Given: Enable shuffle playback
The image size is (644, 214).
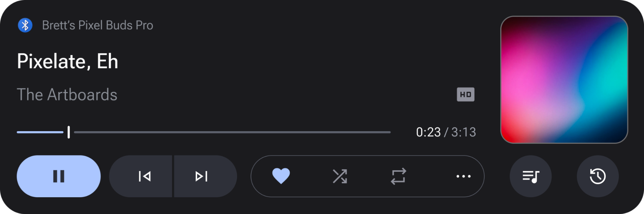Looking at the screenshot, I should [x=341, y=176].
